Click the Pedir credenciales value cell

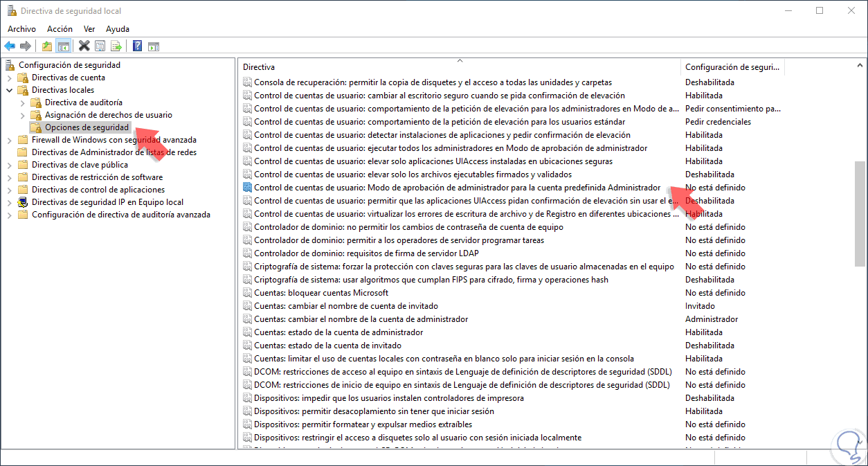pos(718,122)
